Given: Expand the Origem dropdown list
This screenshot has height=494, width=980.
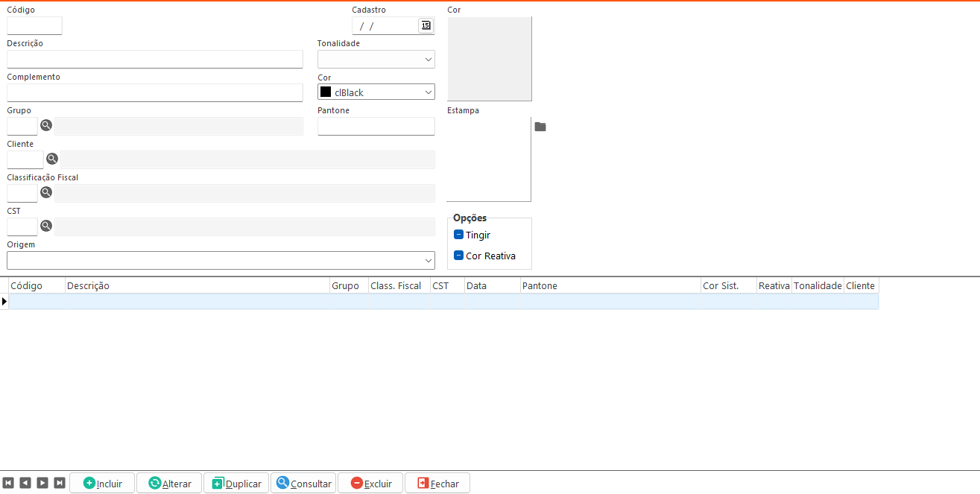Looking at the screenshot, I should pyautogui.click(x=428, y=260).
